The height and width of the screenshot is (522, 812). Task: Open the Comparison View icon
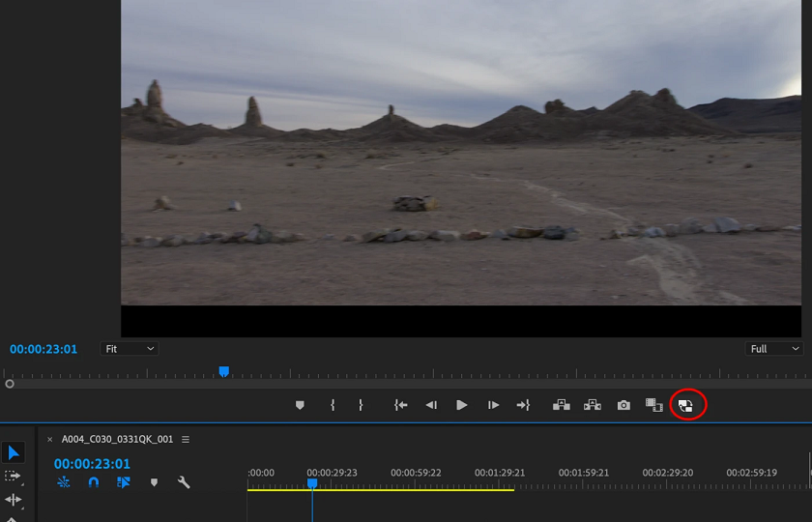tap(654, 405)
